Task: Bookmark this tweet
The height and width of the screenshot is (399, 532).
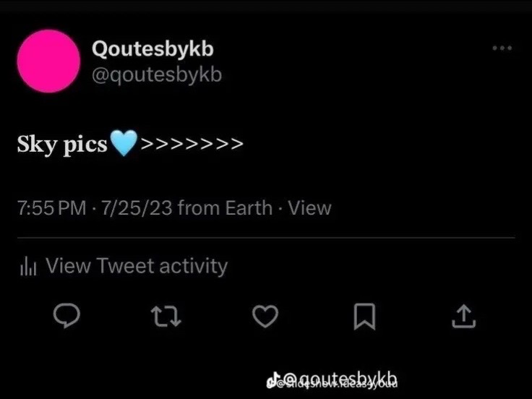Action: click(365, 316)
